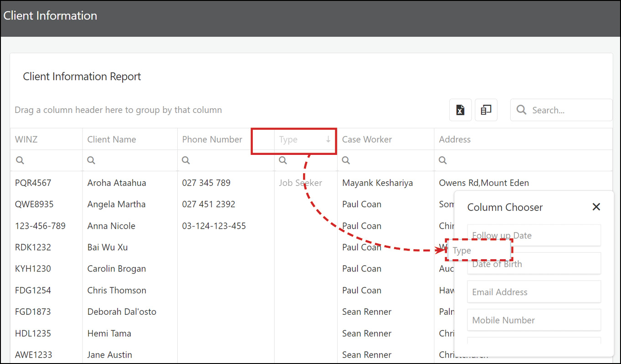Click client name Bai Wu Xu

[x=108, y=247]
